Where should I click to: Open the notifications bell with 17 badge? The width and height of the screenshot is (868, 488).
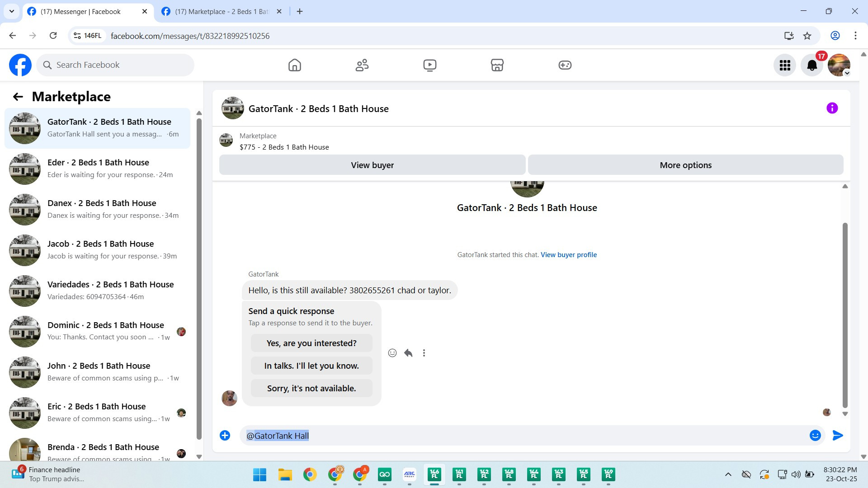812,66
